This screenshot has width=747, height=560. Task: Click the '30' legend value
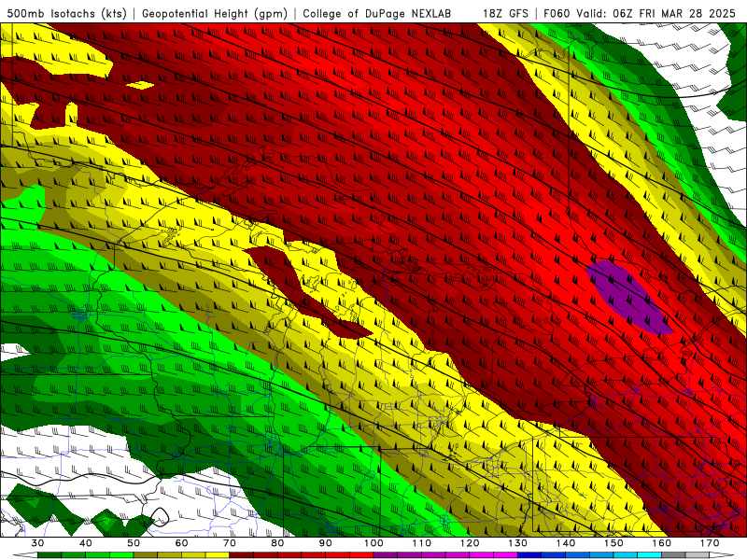[37, 543]
